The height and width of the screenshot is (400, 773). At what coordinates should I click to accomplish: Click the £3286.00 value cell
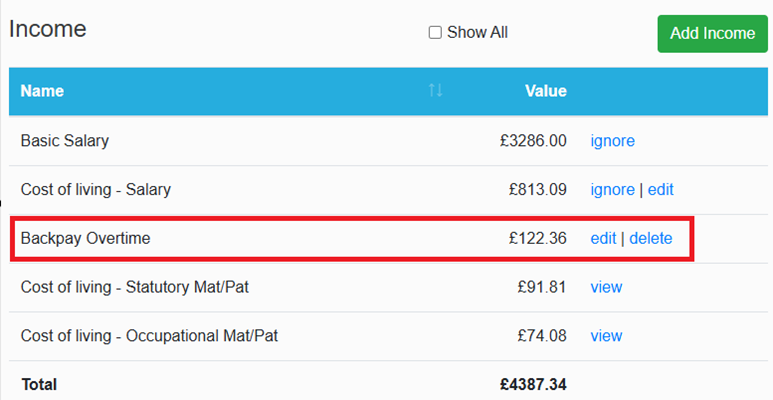533,141
